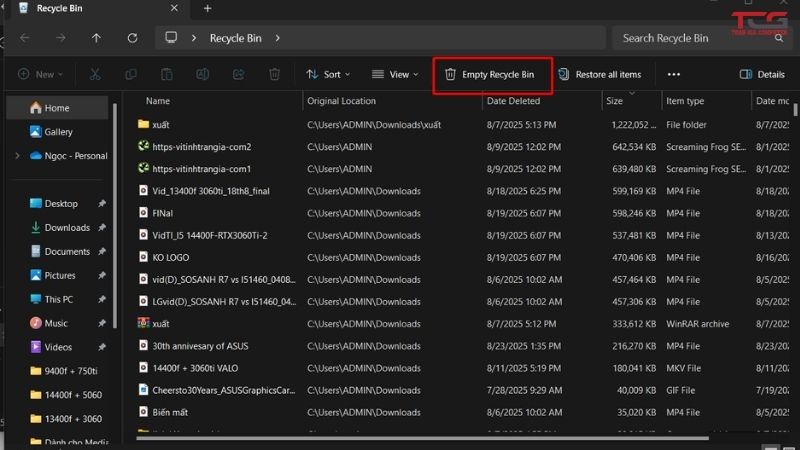
Task: Click the Delete trash icon in toolbar
Action: point(274,74)
